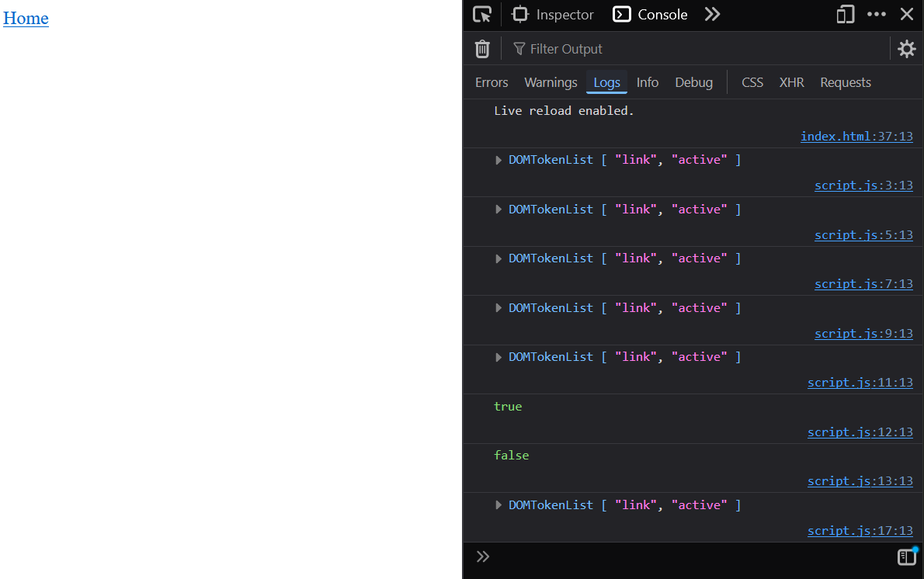Expand DOMTokenList logged at script.js:17:13

(x=498, y=505)
